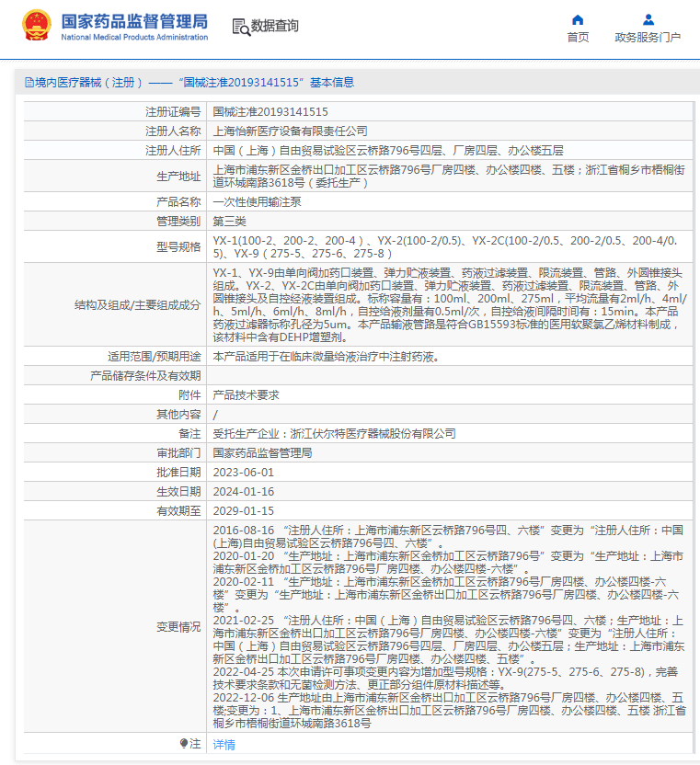Click the home house icon
This screenshot has height=765, width=700.
point(578,19)
